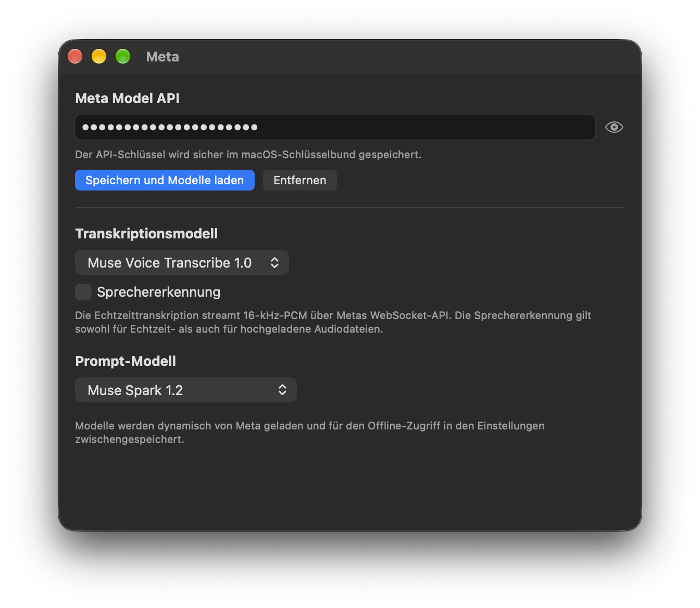
Task: Click the Offline-Zugriff caching note text
Action: click(310, 433)
